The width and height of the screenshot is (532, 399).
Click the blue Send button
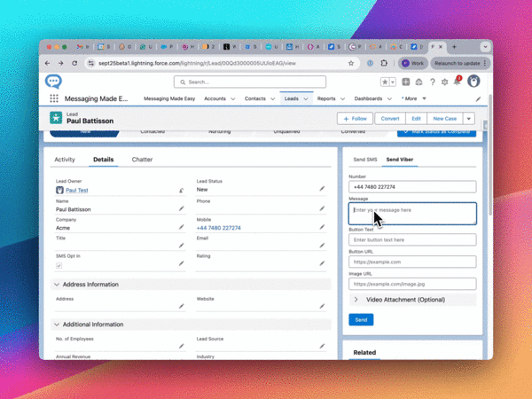pyautogui.click(x=361, y=319)
